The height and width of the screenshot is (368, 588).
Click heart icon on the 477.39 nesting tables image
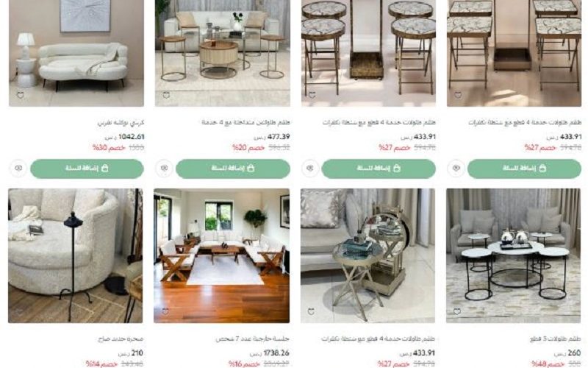[x=167, y=96]
